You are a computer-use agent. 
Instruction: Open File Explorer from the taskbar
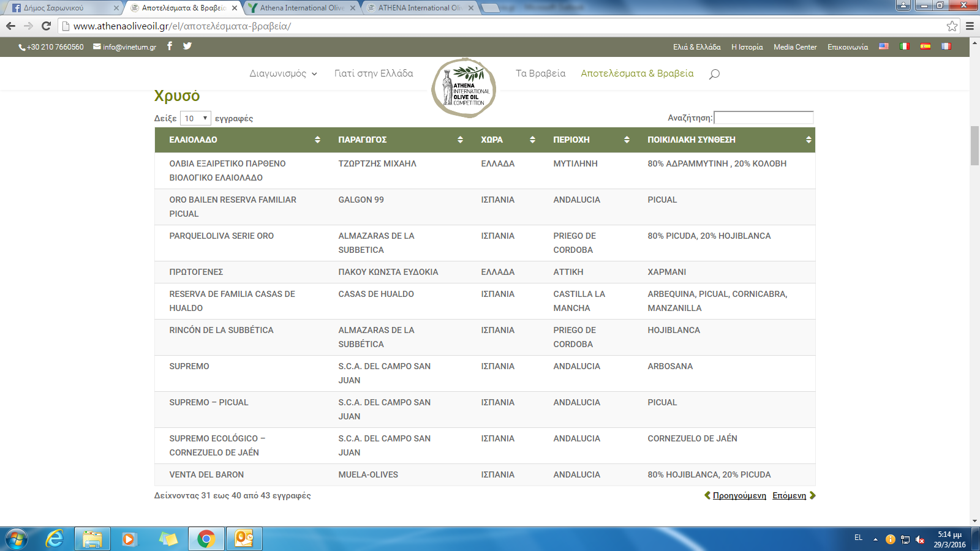click(92, 539)
